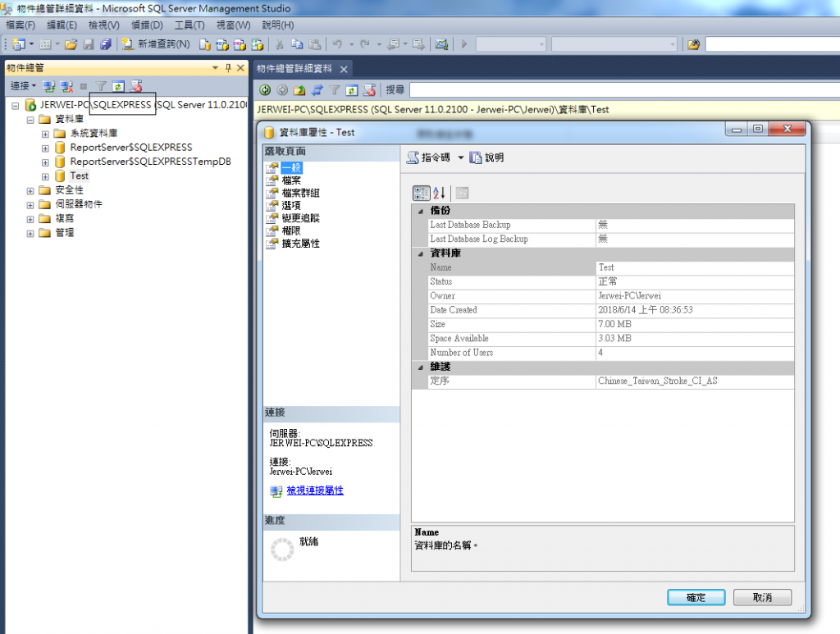Click the green Back arrow in details pane
Image resolution: width=840 pixels, height=634 pixels.
pyautogui.click(x=265, y=90)
